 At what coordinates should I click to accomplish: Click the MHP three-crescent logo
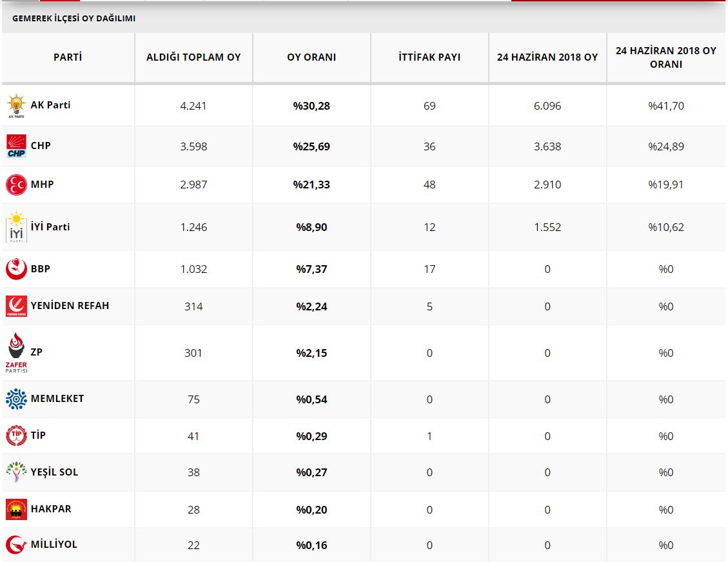[16, 185]
